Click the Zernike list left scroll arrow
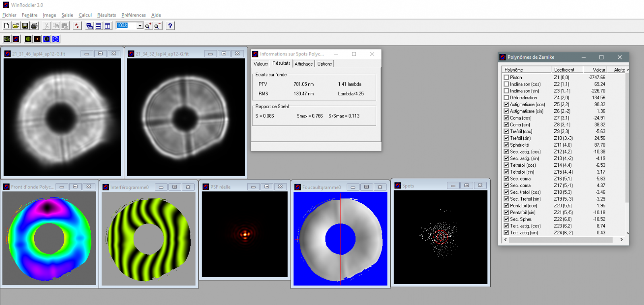Screen dimensions: 644x305 [506, 240]
